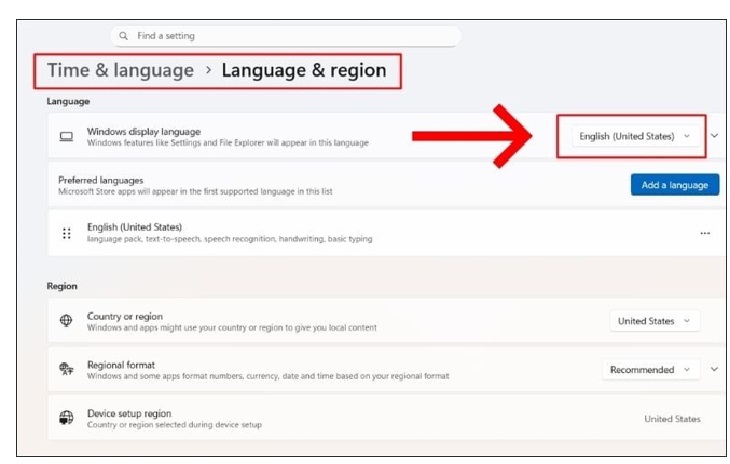730x464 pixels.
Task: Click the breadcrumb separator arrow icon
Action: [x=208, y=71]
